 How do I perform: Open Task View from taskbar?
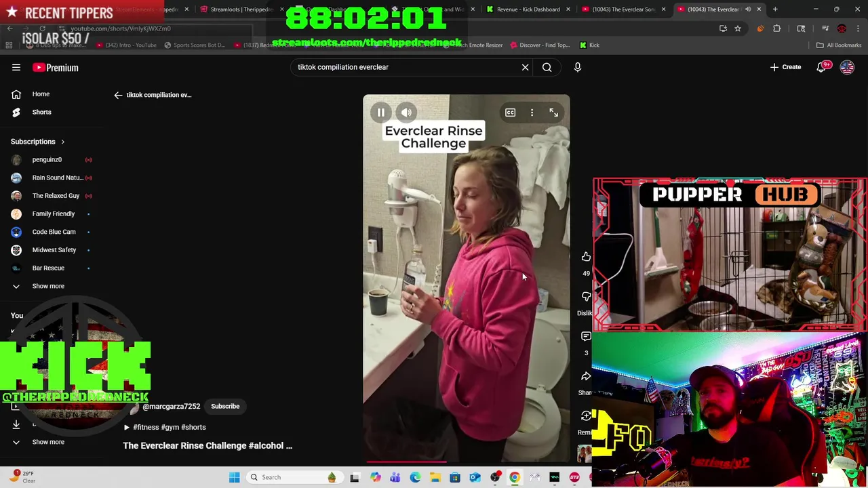[354, 477]
